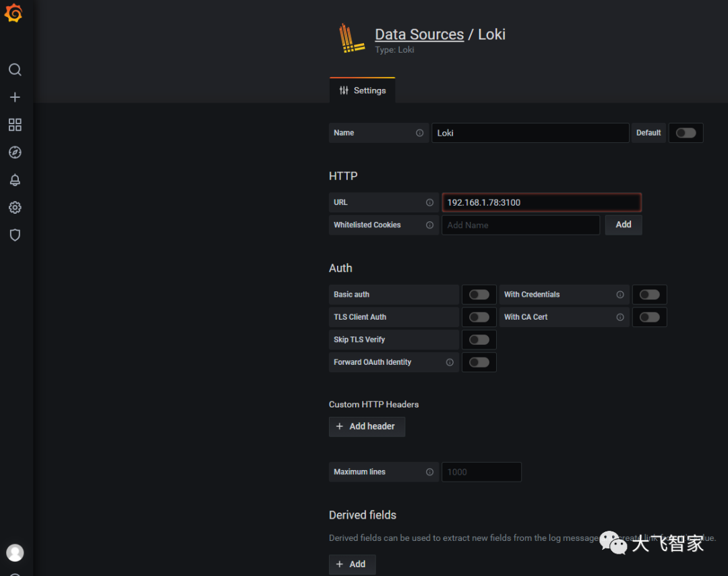Viewport: 728px width, 576px height.
Task: Click the Maximum lines input field
Action: coord(481,472)
